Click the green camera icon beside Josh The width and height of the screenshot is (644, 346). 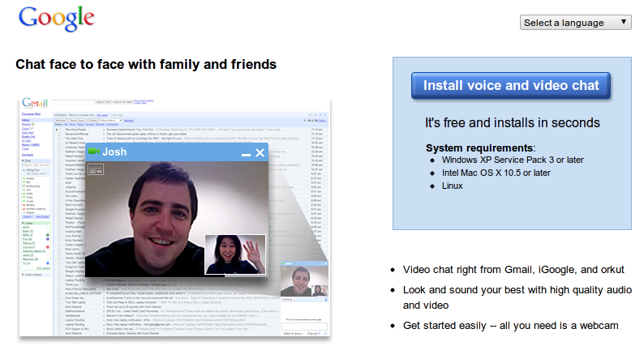click(94, 152)
